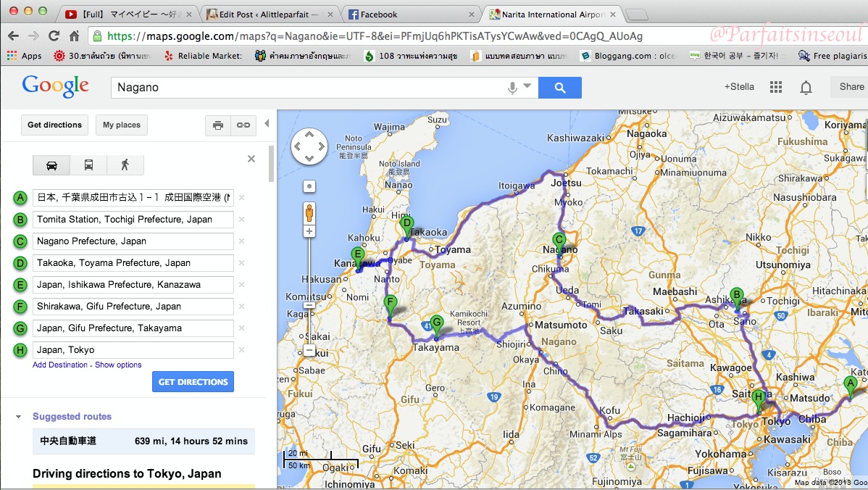The image size is (868, 490).
Task: Click the Takaoka, Toyama destination field
Action: pyautogui.click(x=133, y=263)
